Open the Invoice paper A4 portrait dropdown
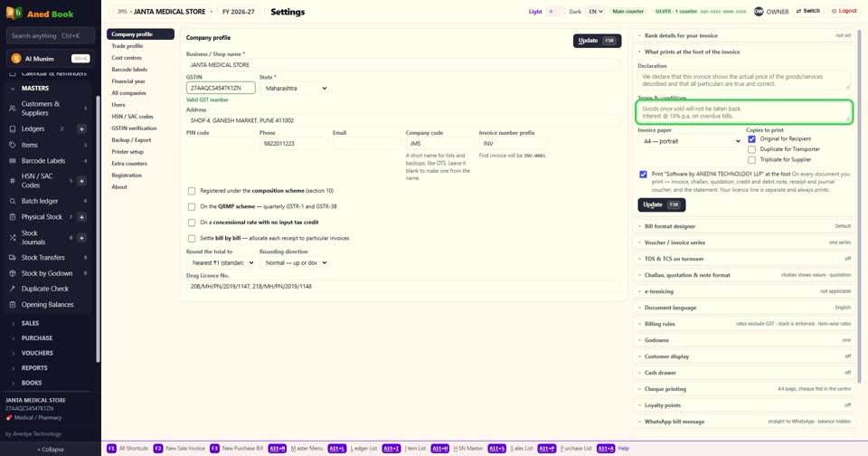The image size is (868, 456). tap(690, 141)
